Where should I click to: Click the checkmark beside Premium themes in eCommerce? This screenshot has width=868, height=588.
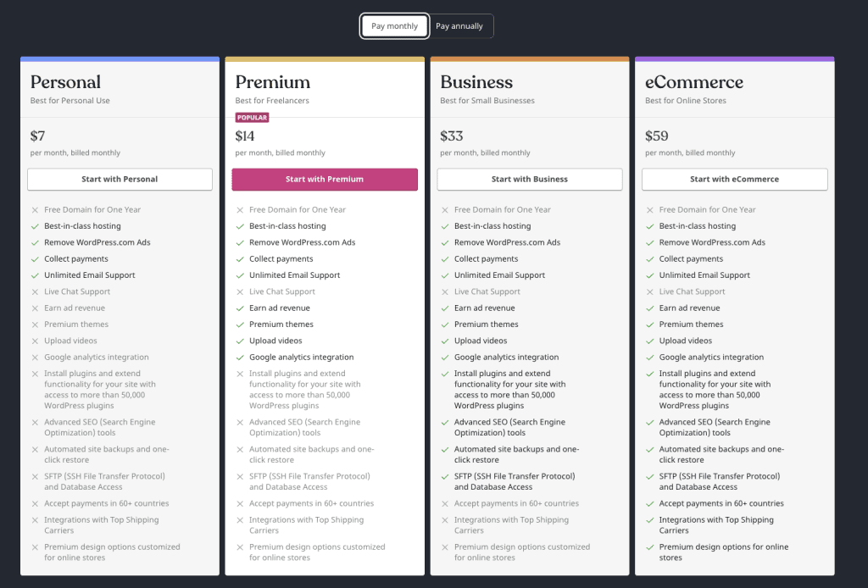648,324
